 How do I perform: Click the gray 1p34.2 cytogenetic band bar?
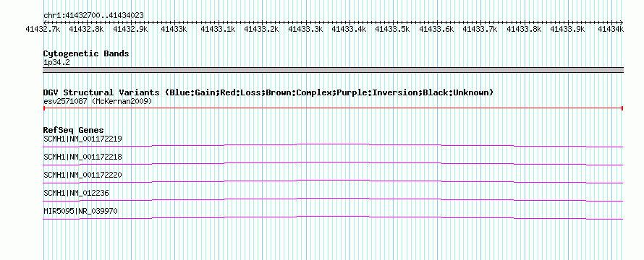333,70
